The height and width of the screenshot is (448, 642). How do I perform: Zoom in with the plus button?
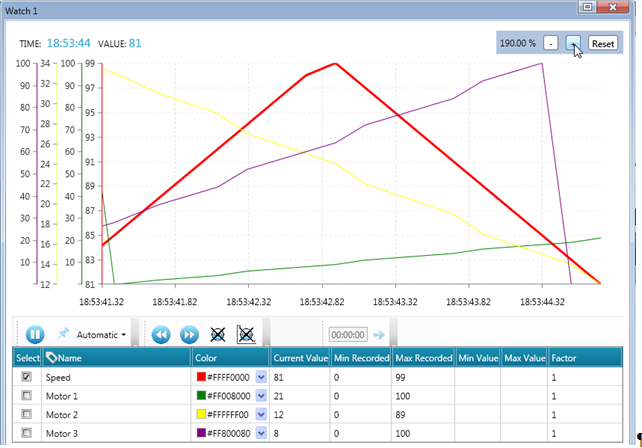pyautogui.click(x=573, y=43)
